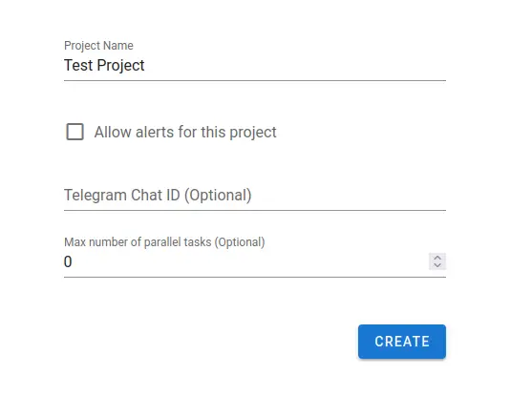Click the 'Project Name' floating label
This screenshot has width=532, height=396.
point(98,46)
